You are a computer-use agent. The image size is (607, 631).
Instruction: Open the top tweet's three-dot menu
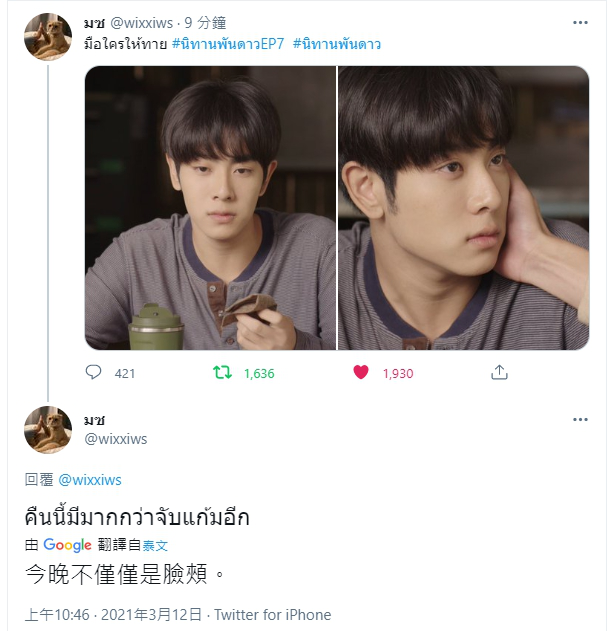(x=580, y=23)
